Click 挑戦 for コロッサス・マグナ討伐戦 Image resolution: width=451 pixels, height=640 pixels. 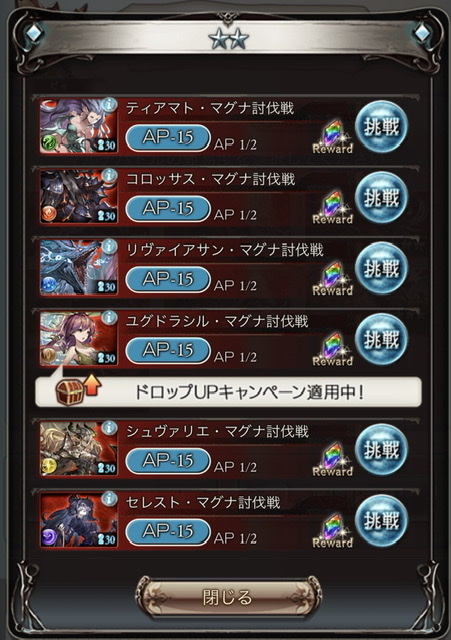(381, 198)
